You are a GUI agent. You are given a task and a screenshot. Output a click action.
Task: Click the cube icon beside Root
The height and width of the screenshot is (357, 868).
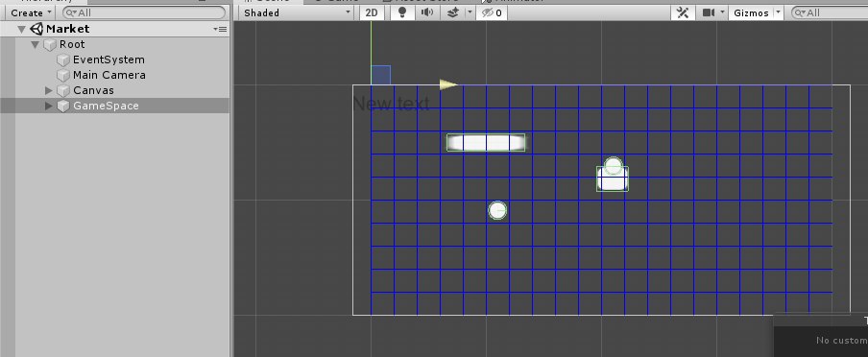pyautogui.click(x=50, y=44)
